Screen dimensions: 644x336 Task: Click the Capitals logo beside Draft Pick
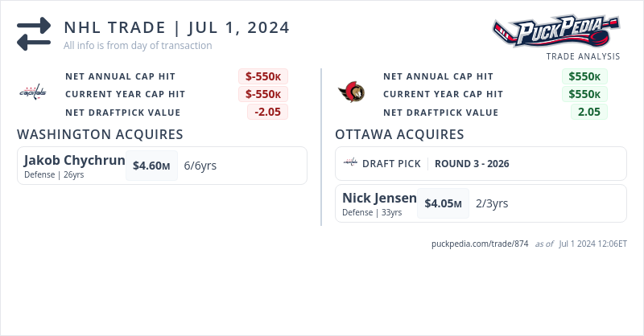pyautogui.click(x=350, y=163)
